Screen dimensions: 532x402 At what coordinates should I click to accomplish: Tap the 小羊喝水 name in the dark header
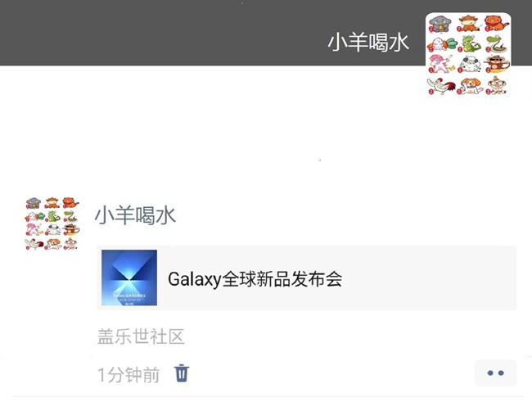click(368, 43)
